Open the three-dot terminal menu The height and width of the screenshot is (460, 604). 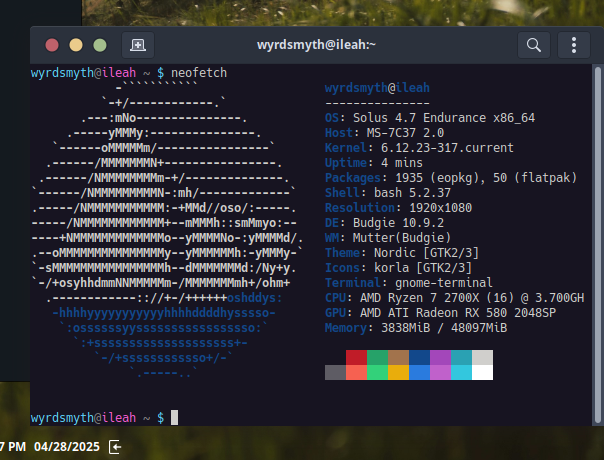(574, 45)
